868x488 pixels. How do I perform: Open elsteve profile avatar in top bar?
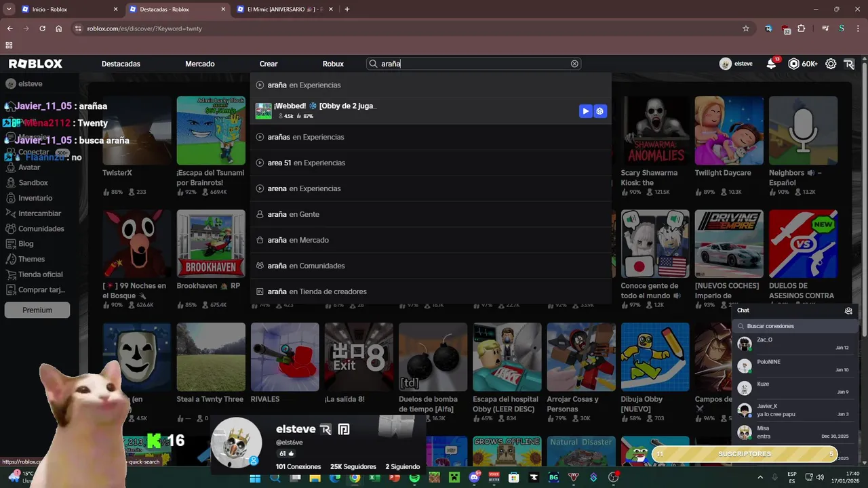(726, 64)
